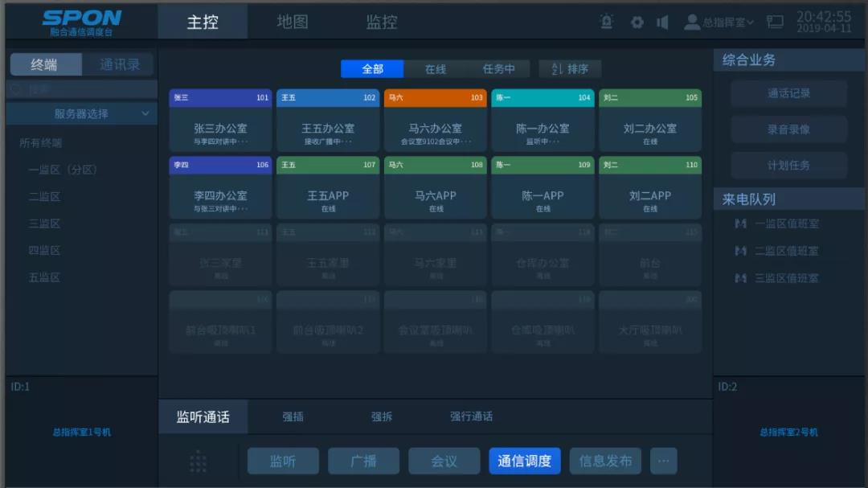
Task: Open settings via the gear icon
Action: point(637,22)
